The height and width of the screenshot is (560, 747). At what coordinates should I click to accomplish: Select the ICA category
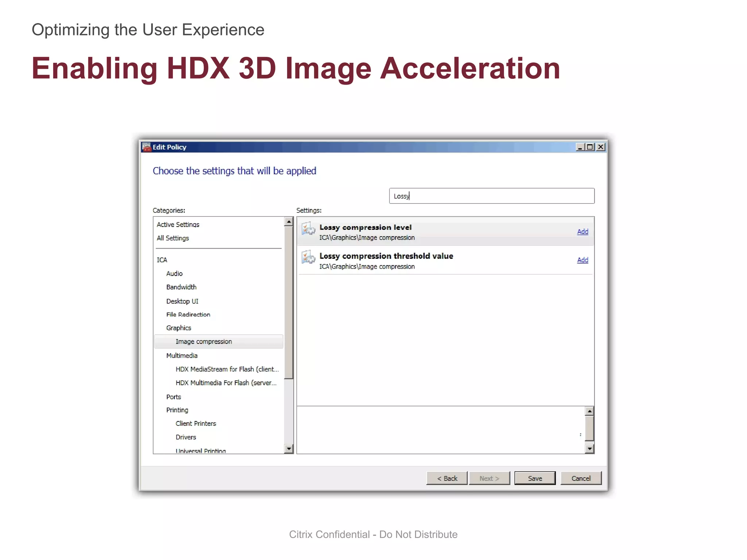(162, 260)
